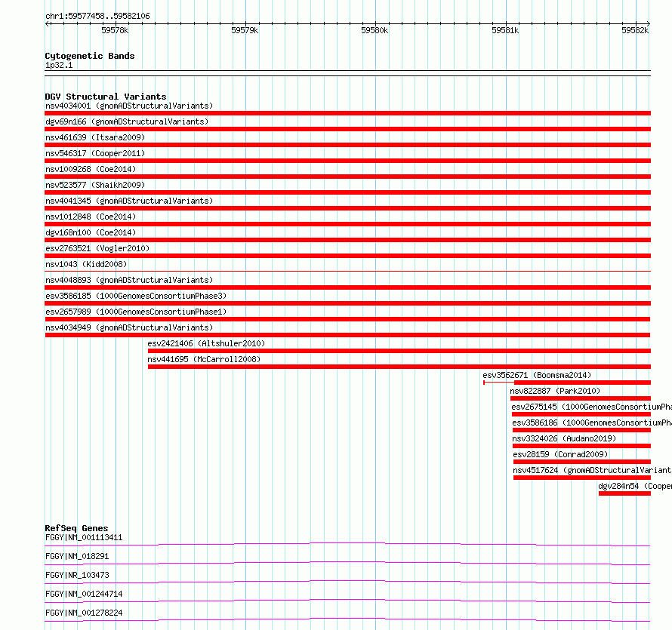Image resolution: width=672 pixels, height=630 pixels.
Task: Select the red bar for esv2421406
Action: click(399, 351)
